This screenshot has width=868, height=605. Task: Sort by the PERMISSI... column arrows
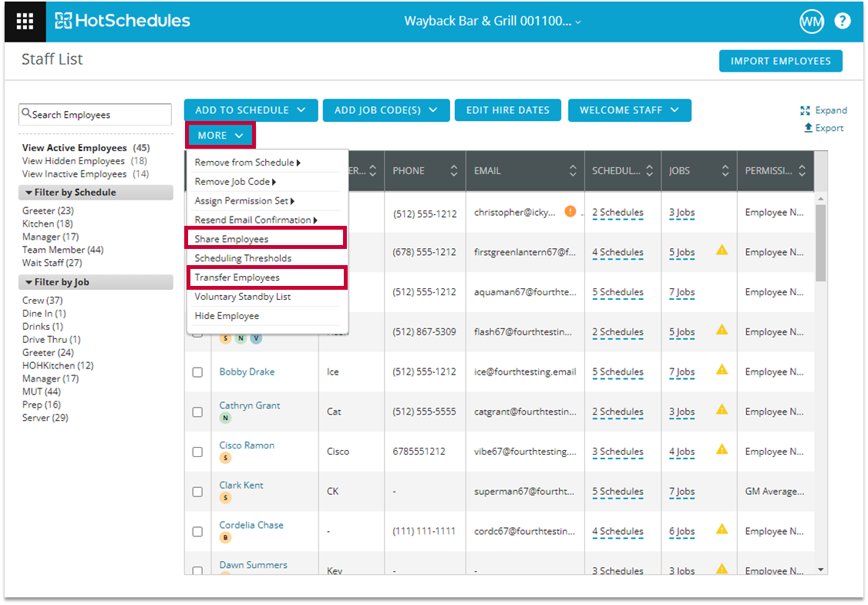pos(802,171)
